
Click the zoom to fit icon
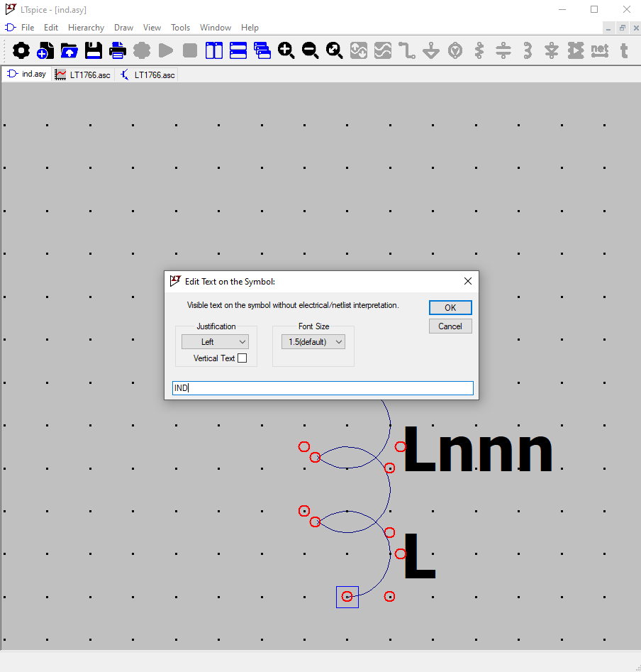coord(335,50)
